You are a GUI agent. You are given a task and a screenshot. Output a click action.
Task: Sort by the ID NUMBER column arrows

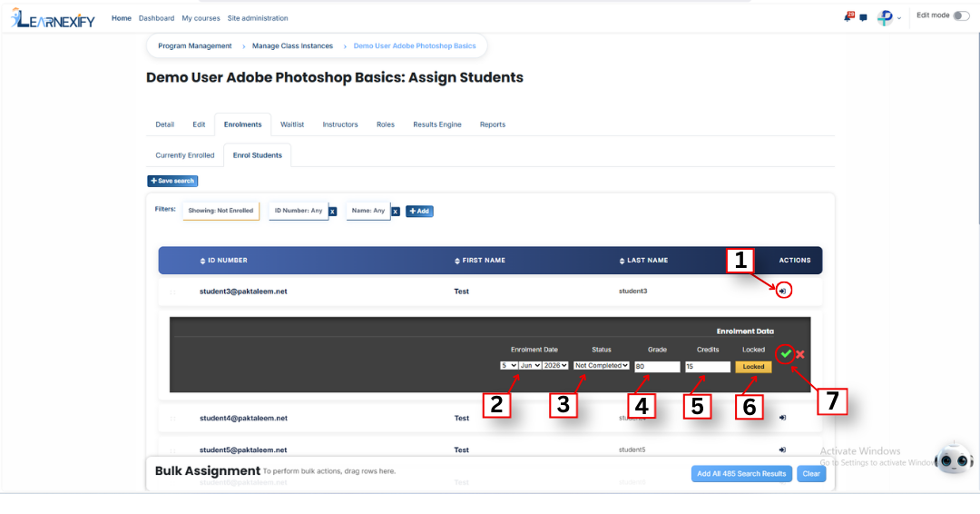pyautogui.click(x=202, y=261)
